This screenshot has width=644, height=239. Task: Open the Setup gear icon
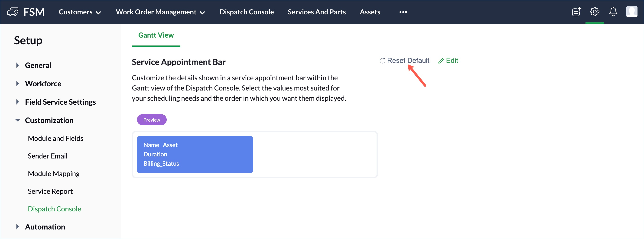coord(595,12)
